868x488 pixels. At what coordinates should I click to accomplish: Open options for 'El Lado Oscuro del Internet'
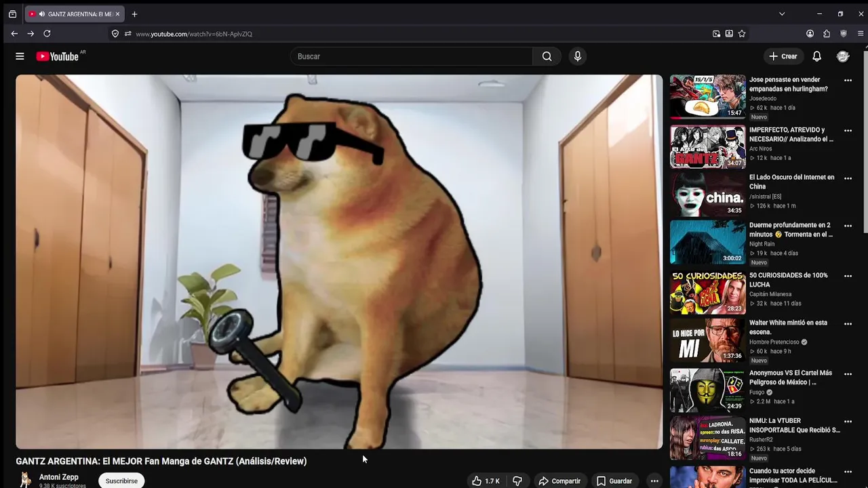click(x=848, y=178)
